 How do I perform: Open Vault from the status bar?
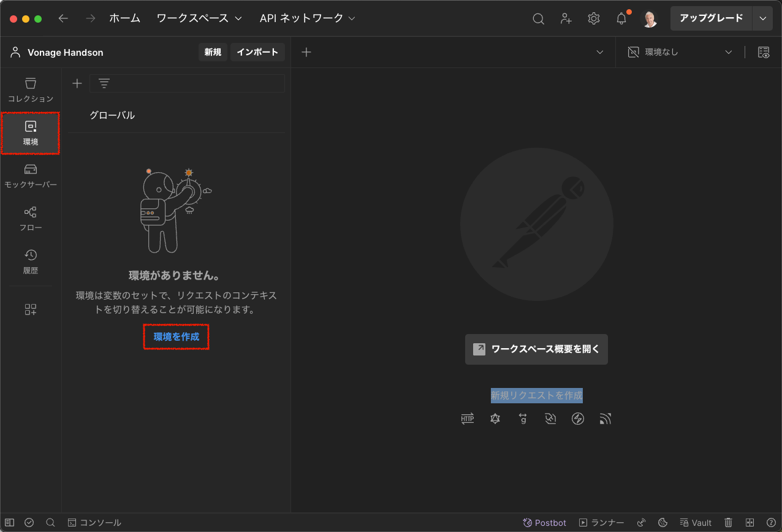click(696, 523)
